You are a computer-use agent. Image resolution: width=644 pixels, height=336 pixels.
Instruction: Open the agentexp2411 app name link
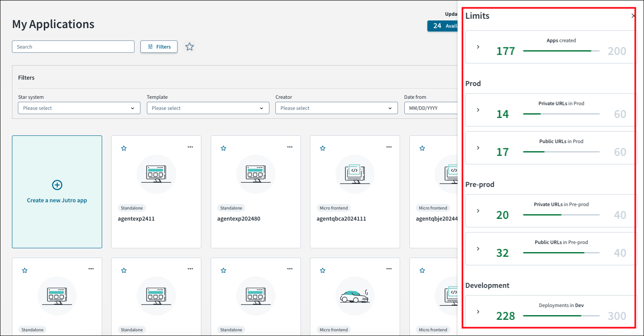[x=136, y=219]
